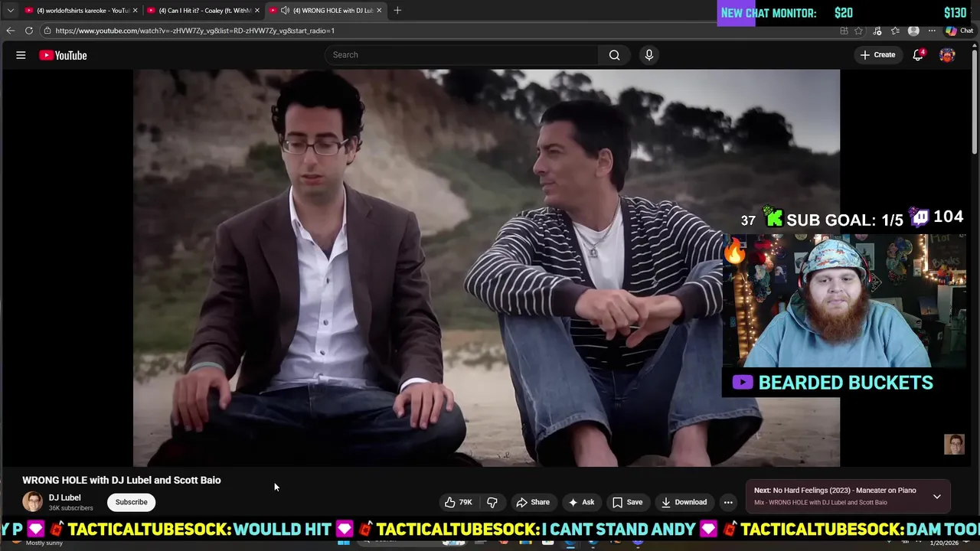
Task: Close the WRONG HOLE browser tab
Action: click(x=379, y=11)
